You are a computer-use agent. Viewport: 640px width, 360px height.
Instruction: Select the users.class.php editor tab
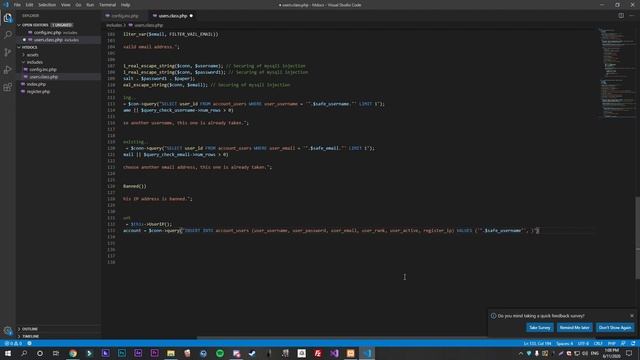pos(173,16)
